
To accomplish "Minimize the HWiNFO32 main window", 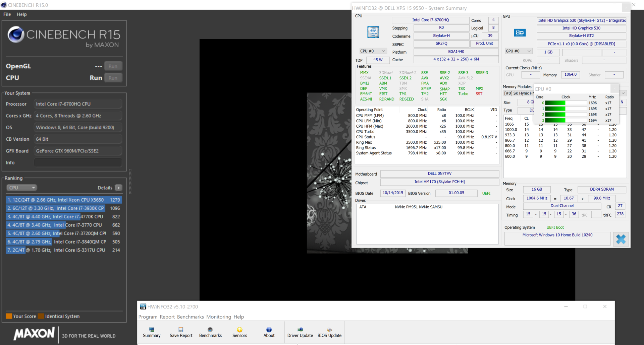I will click(x=566, y=306).
